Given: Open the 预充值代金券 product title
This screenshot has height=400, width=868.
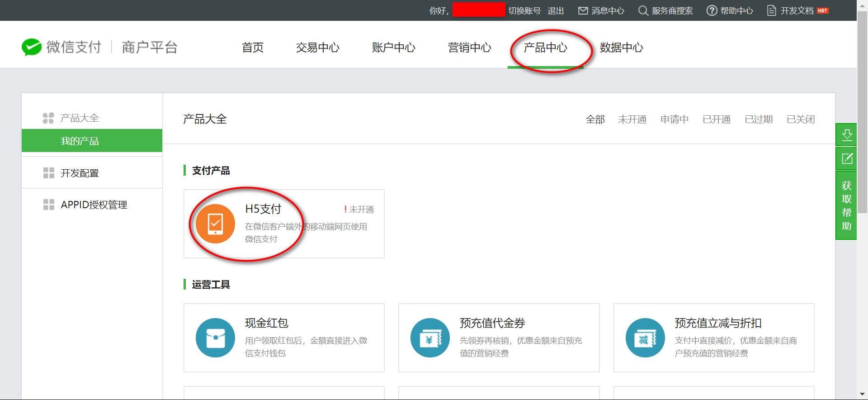Looking at the screenshot, I should click(492, 323).
